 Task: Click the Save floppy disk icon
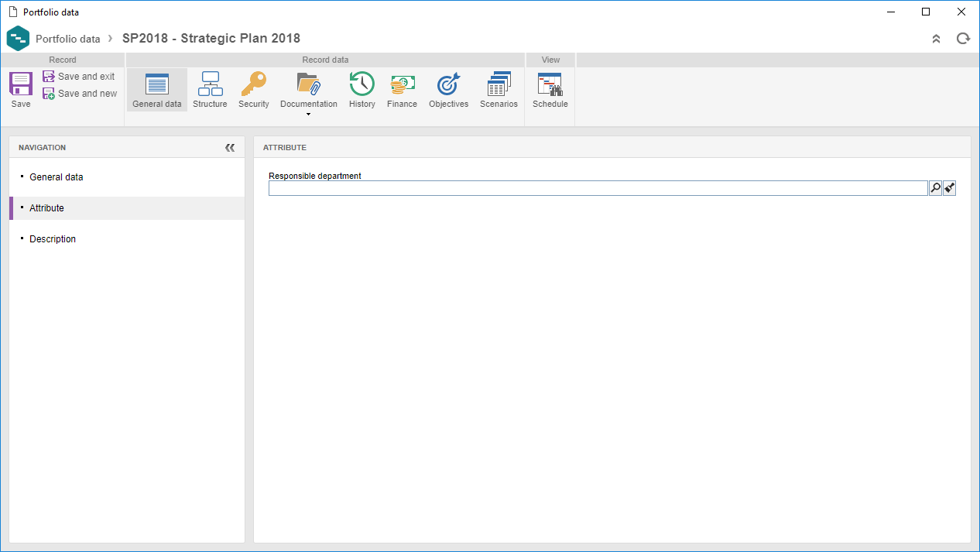point(21,84)
